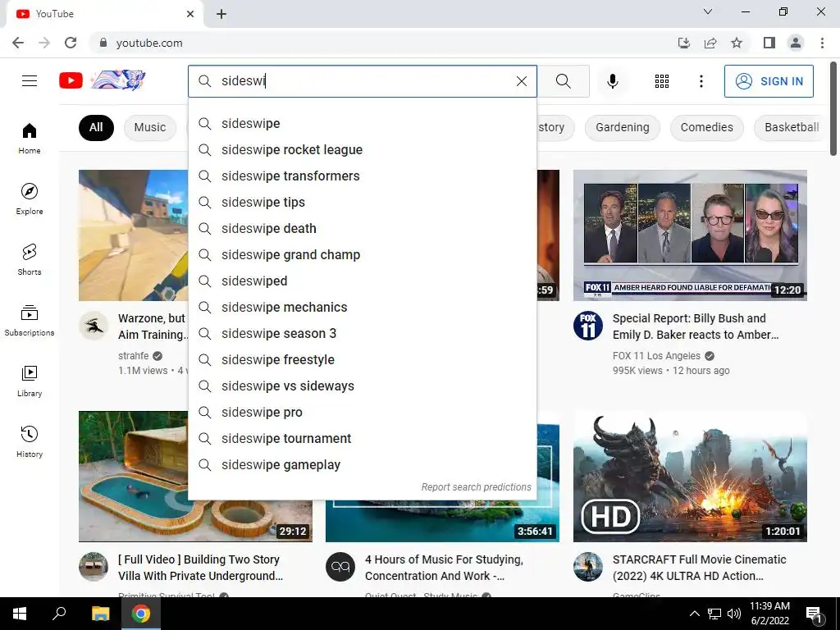
Task: Choose 'sideswipe tournament' suggestion
Action: pyautogui.click(x=362, y=438)
